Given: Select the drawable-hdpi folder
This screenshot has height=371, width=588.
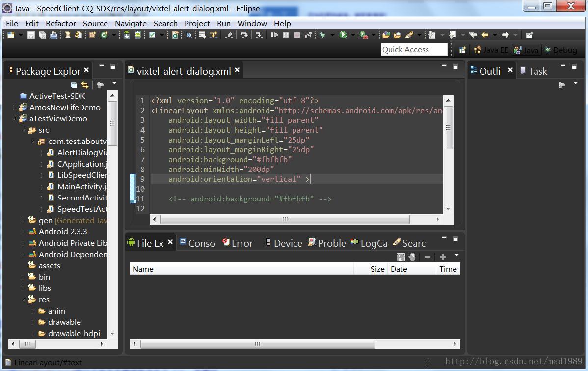Looking at the screenshot, I should click(x=69, y=333).
